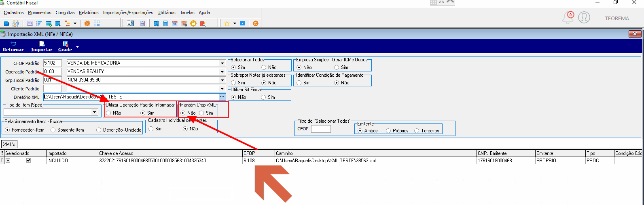Click the window with green plus icon

[x=49, y=23]
